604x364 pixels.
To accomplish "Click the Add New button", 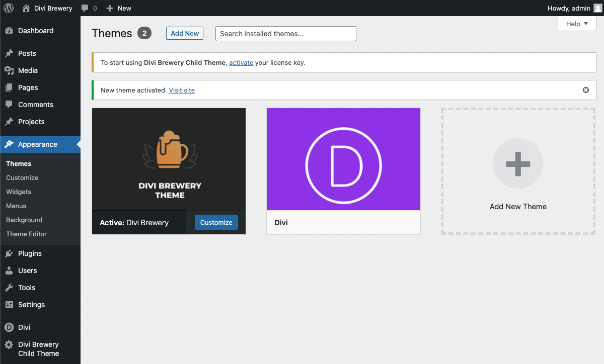I will [x=185, y=33].
